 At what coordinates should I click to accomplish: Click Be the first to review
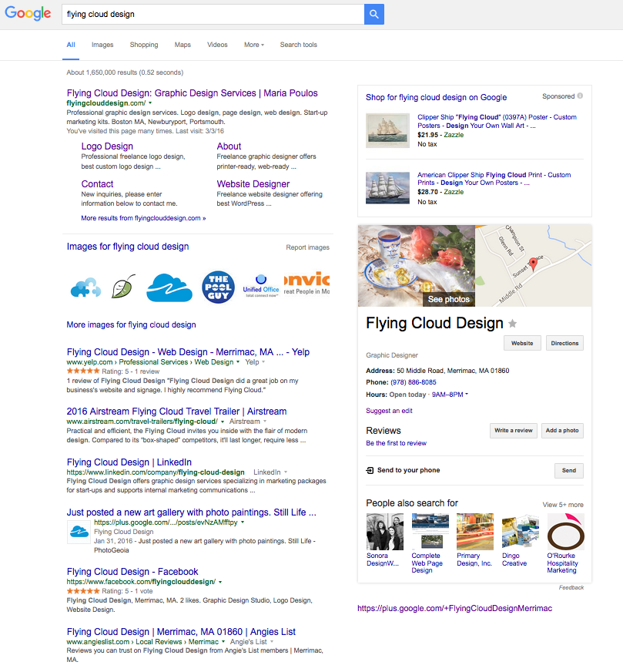coord(396,443)
